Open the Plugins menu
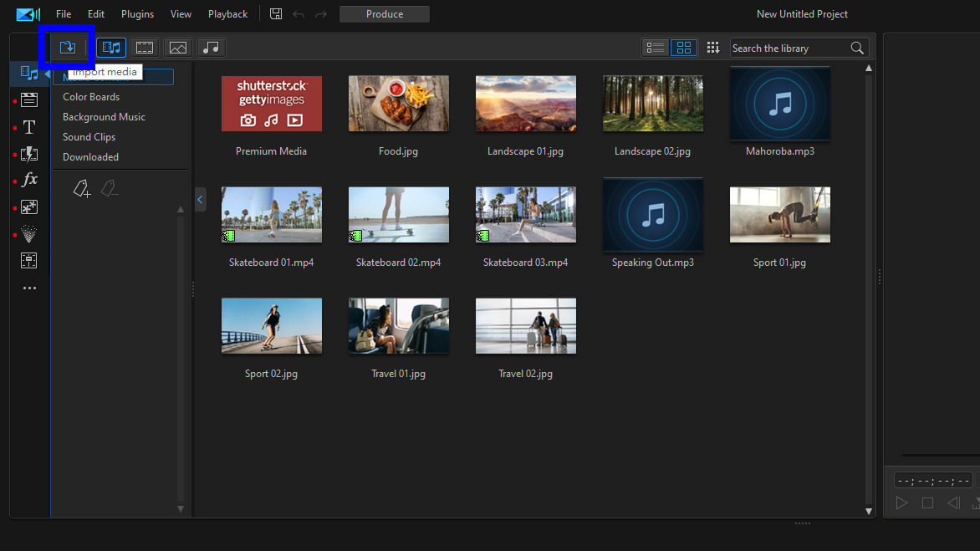Image resolution: width=980 pixels, height=551 pixels. (x=136, y=13)
